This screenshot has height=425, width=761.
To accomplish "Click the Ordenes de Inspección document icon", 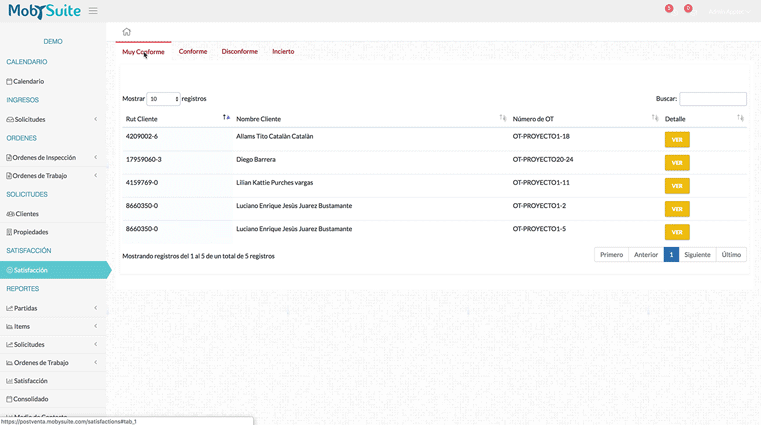I will coord(9,158).
